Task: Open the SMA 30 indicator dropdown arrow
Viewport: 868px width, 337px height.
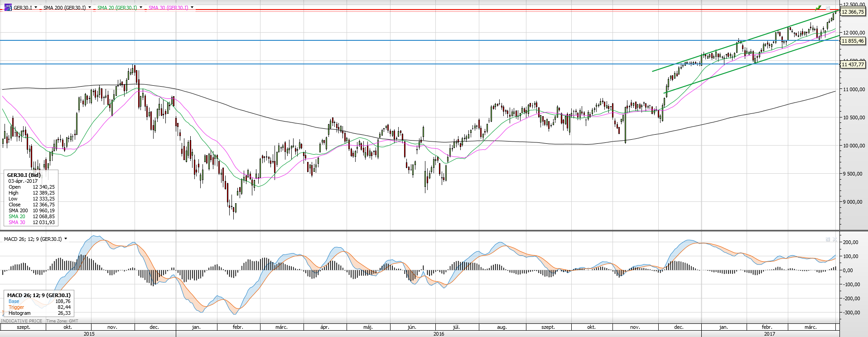Action: [x=192, y=8]
